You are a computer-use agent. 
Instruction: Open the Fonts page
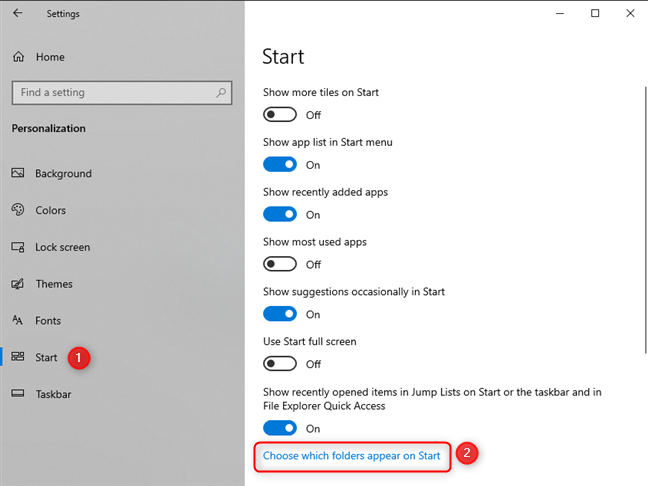click(x=48, y=321)
